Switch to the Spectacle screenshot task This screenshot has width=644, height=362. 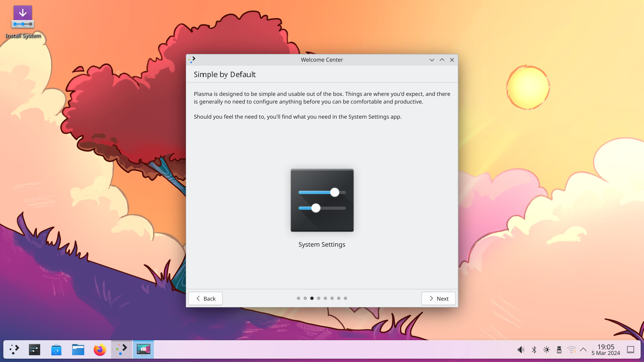coord(143,350)
